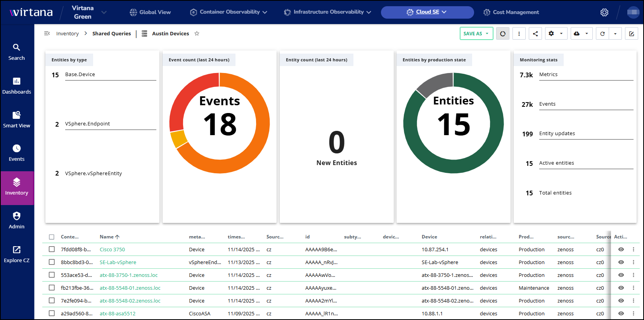Go to the Cost Management tab
Viewport: 644px width, 320px height.
[511, 12]
